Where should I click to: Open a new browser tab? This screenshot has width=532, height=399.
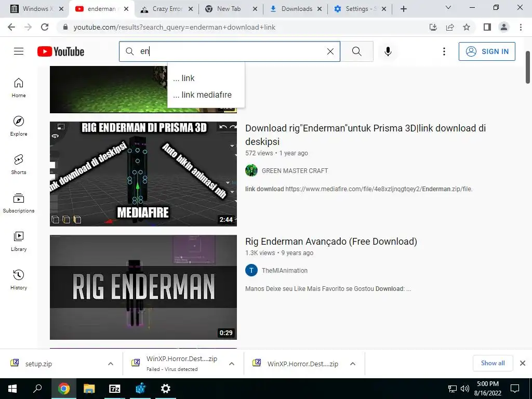(403, 9)
